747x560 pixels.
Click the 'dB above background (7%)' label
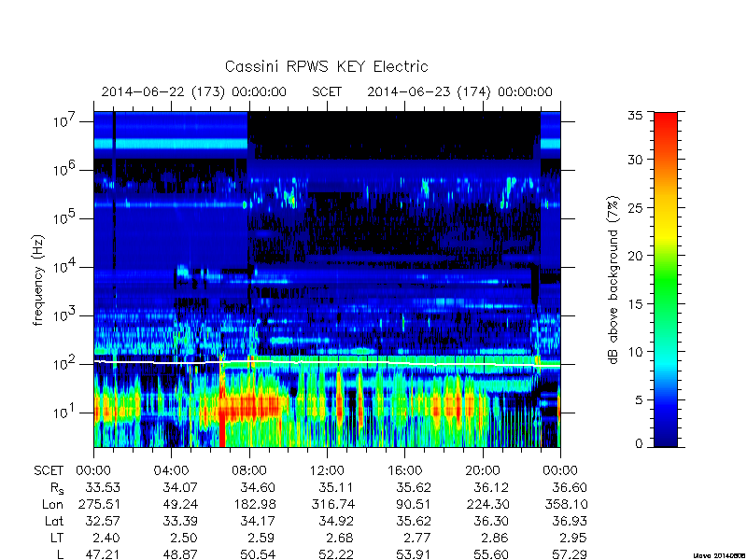click(x=614, y=280)
